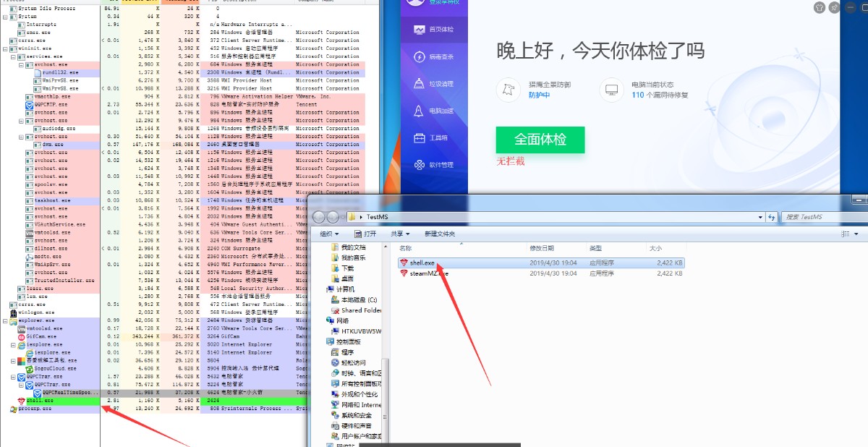Open the address bar history dropdown arrow

[x=759, y=216]
